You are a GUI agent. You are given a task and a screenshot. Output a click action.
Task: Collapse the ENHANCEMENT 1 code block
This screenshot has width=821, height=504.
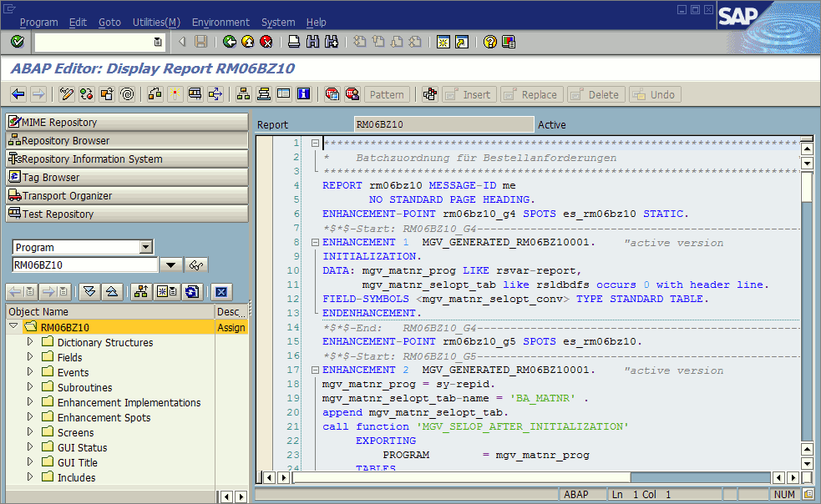[315, 243]
